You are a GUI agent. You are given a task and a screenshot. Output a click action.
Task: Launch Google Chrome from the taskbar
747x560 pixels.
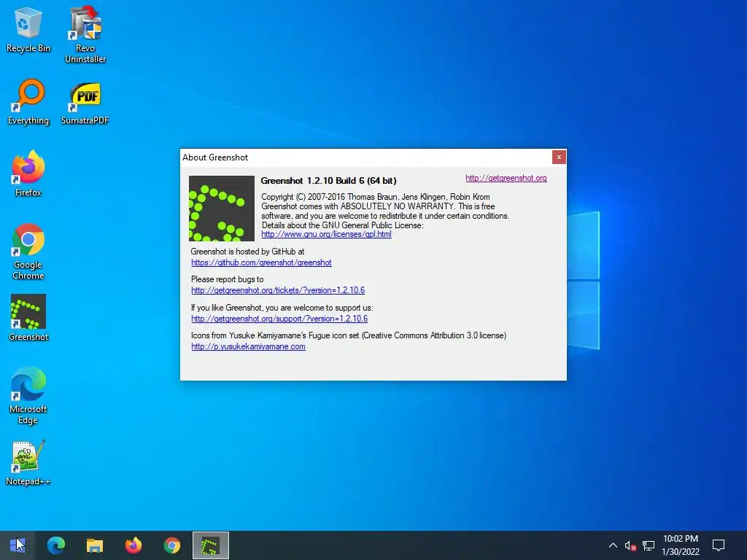point(172,545)
